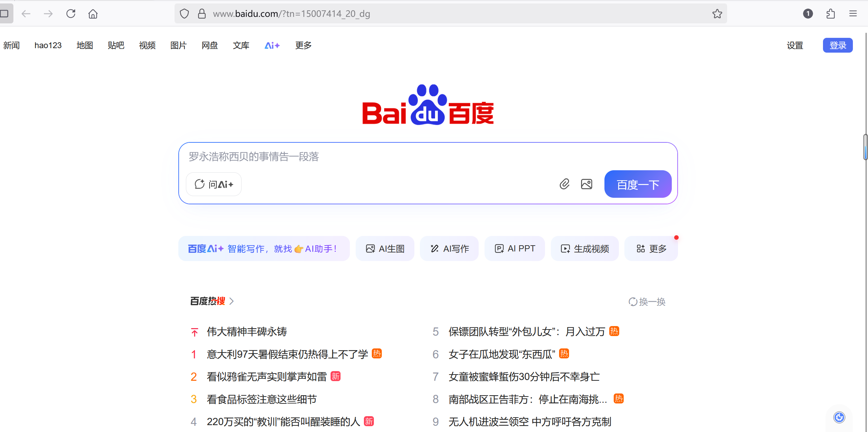Open hot topic 看食品标签注意这些细节
The image size is (868, 432).
tap(262, 399)
